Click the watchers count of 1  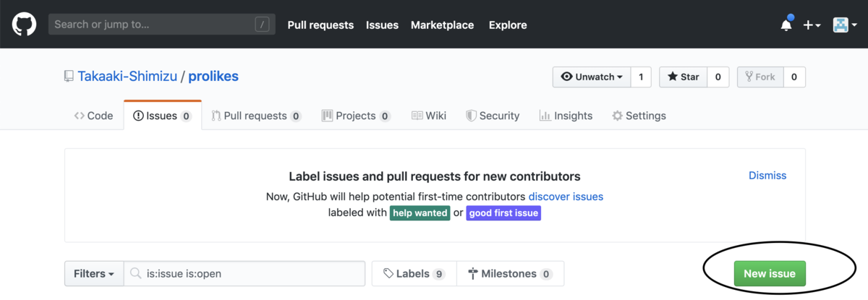641,77
